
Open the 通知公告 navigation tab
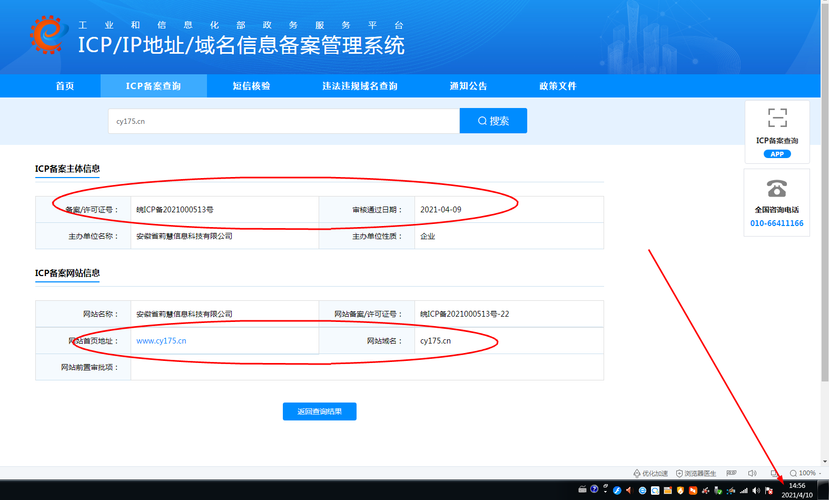click(468, 86)
